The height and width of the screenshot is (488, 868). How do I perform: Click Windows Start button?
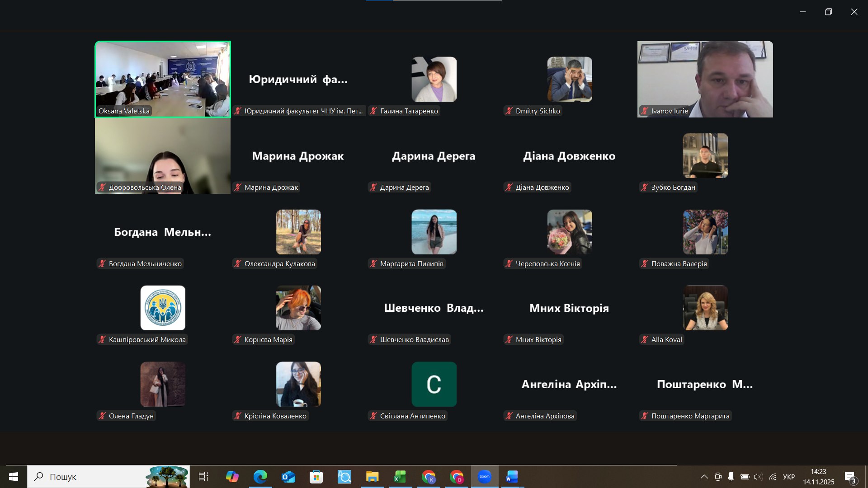pos(14,477)
